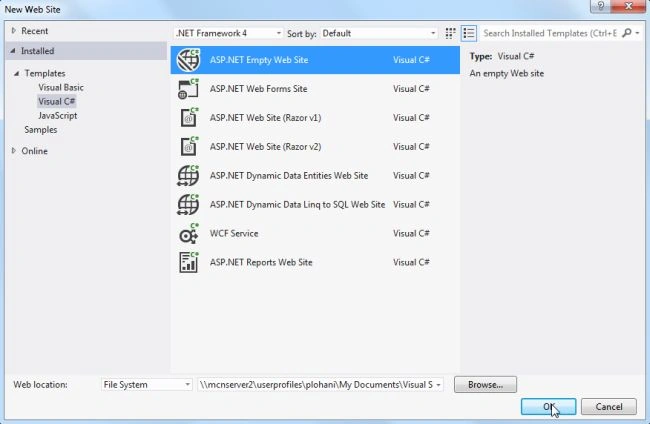Close the New Web Site dialog

628,6
